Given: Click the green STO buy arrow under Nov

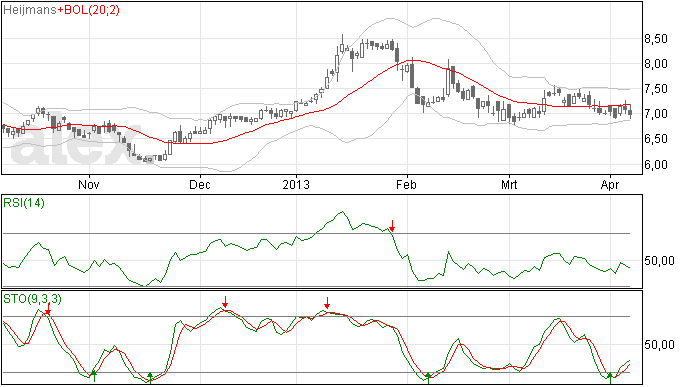Looking at the screenshot, I should (94, 376).
